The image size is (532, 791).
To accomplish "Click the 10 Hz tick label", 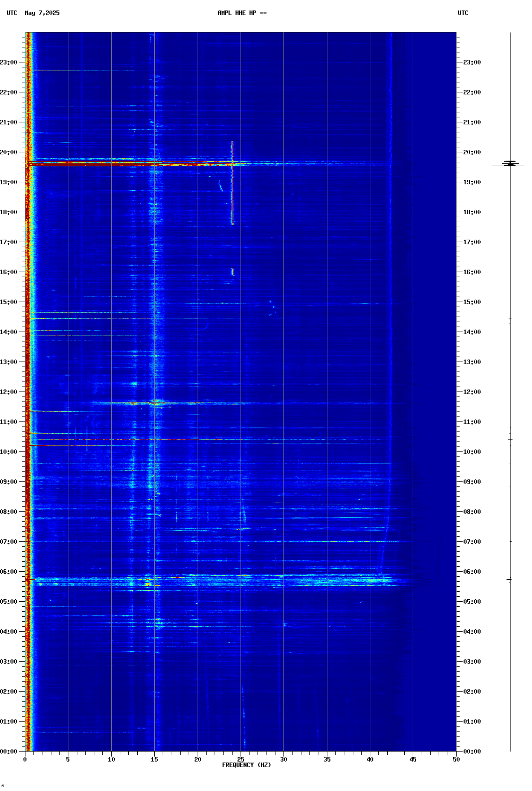I will [111, 760].
